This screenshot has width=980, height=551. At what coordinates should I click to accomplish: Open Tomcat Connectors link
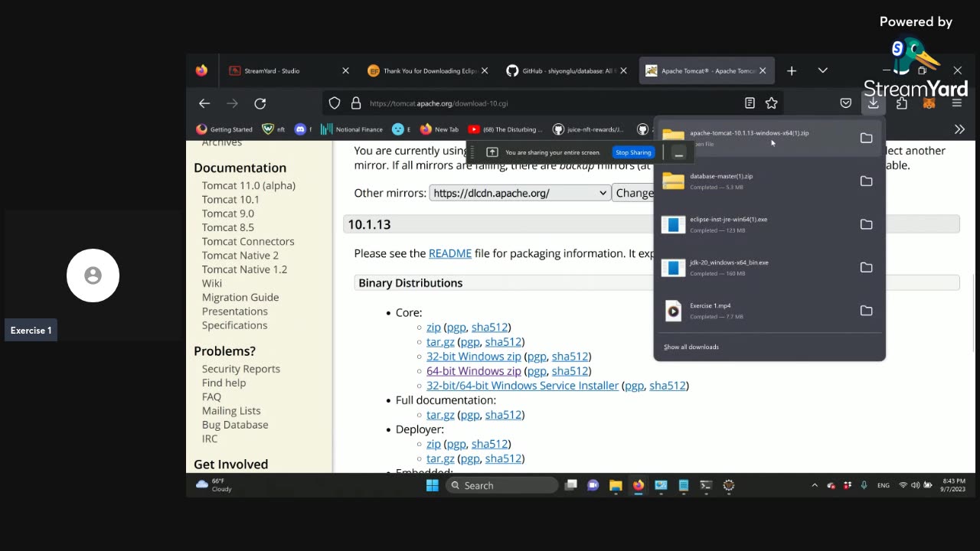coord(248,242)
